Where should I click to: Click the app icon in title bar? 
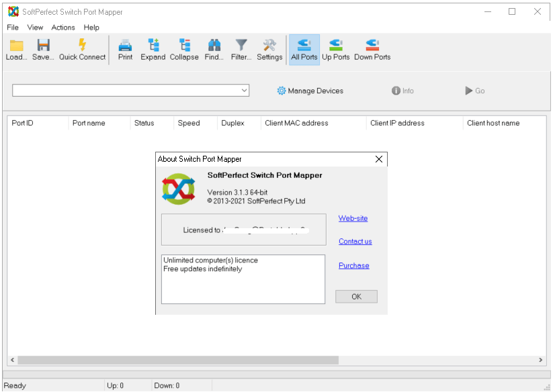pyautogui.click(x=13, y=11)
